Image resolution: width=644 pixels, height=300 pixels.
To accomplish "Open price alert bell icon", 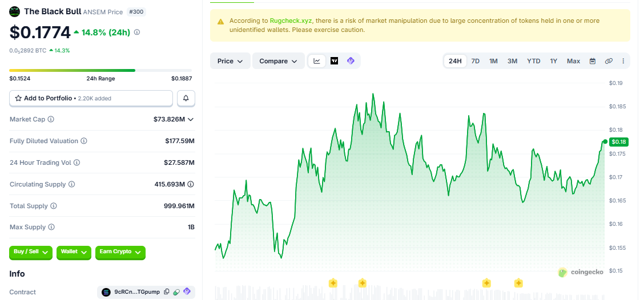I will (x=186, y=99).
